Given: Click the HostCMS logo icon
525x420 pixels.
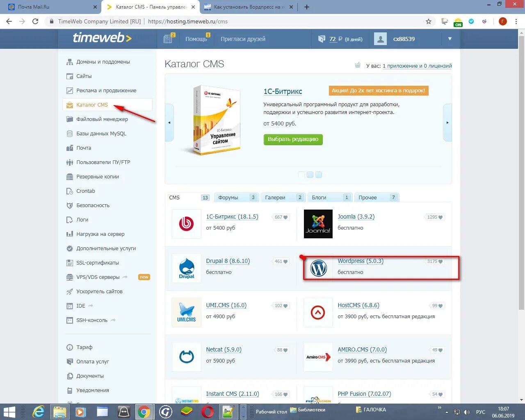Looking at the screenshot, I should (x=318, y=313).
